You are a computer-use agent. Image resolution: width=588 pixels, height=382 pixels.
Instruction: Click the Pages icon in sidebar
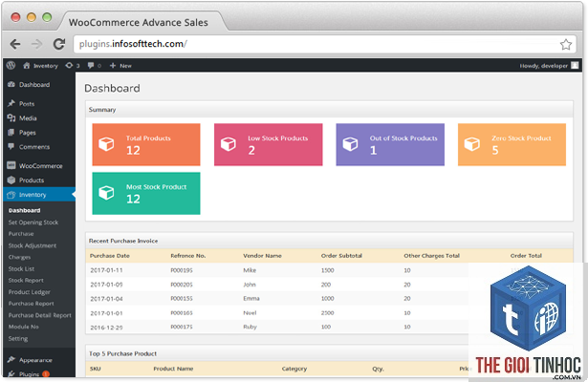coord(11,132)
